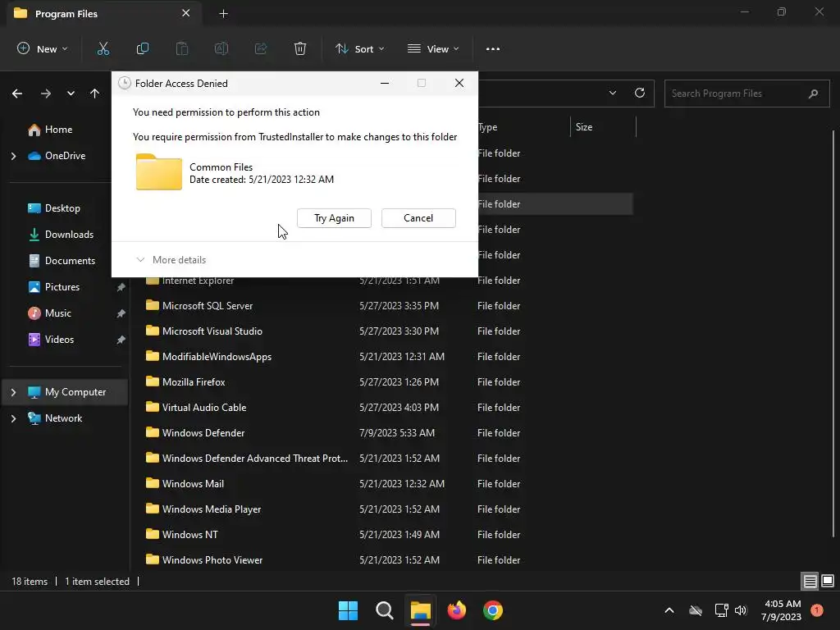Click the File Explorer taskbar icon

click(421, 610)
